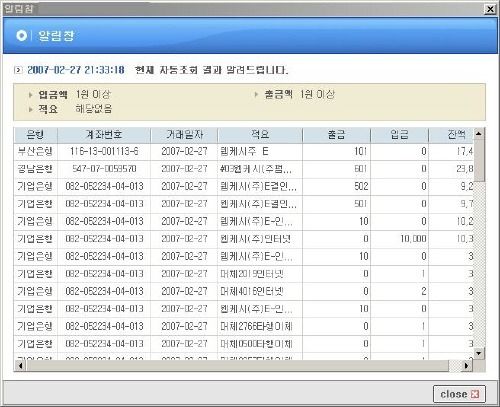Click the timestamp 2007-02-27 21:33:18

pyautogui.click(x=76, y=70)
